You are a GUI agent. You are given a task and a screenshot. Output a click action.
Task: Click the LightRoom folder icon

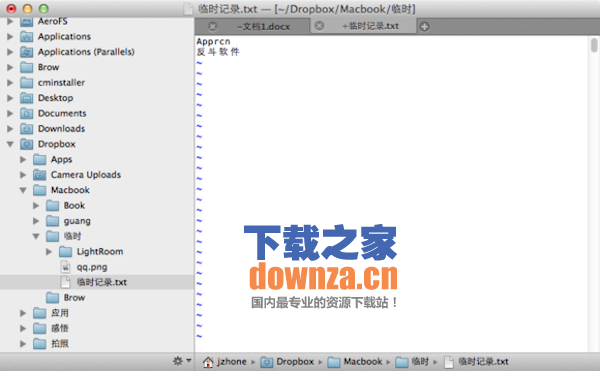[x=65, y=251]
